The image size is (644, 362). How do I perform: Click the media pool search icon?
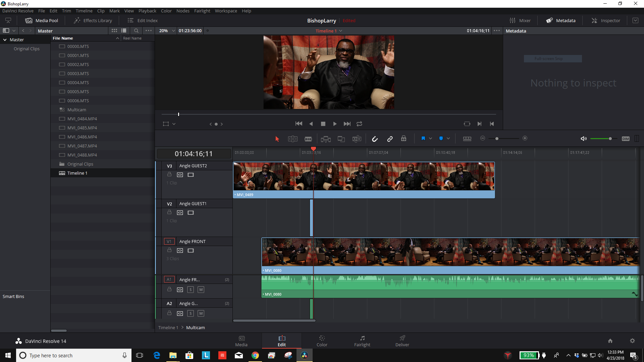136,31
